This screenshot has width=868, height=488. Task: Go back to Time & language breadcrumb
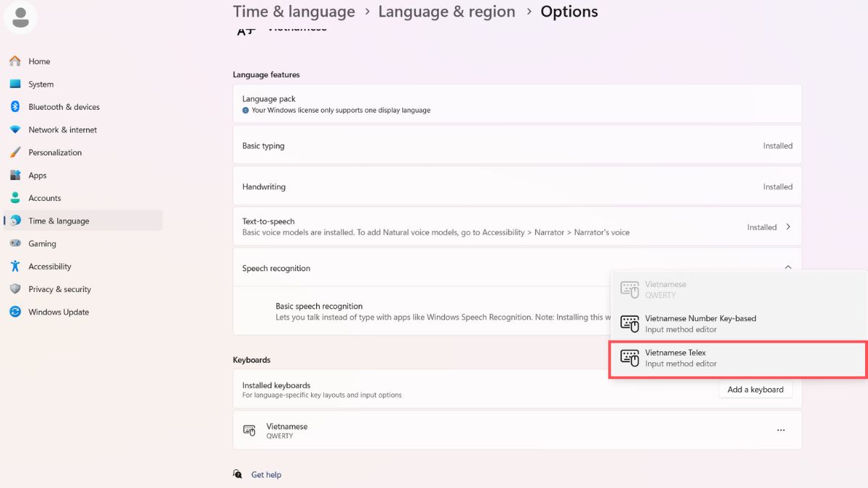(294, 12)
